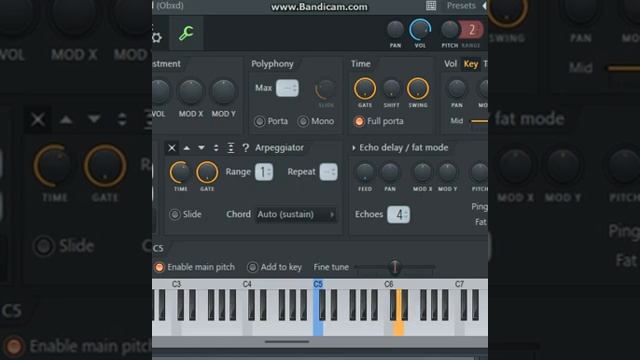The height and width of the screenshot is (360, 640).
Task: Click the keyboard horizontal scrollbar handle
Action: tap(287, 342)
